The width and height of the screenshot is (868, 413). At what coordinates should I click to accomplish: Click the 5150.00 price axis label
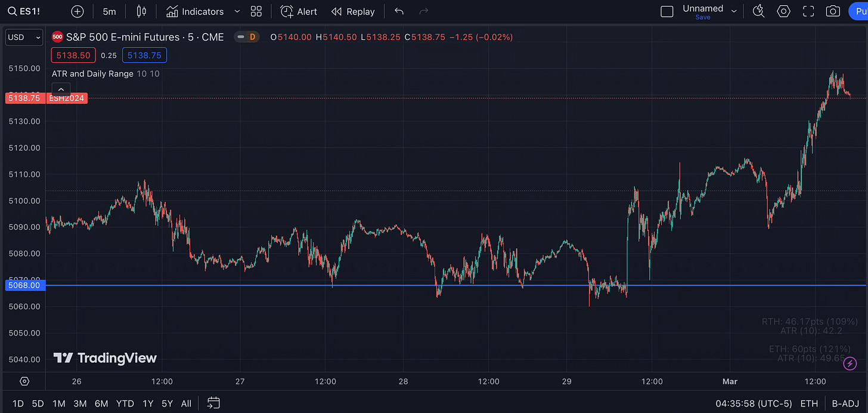tap(24, 69)
